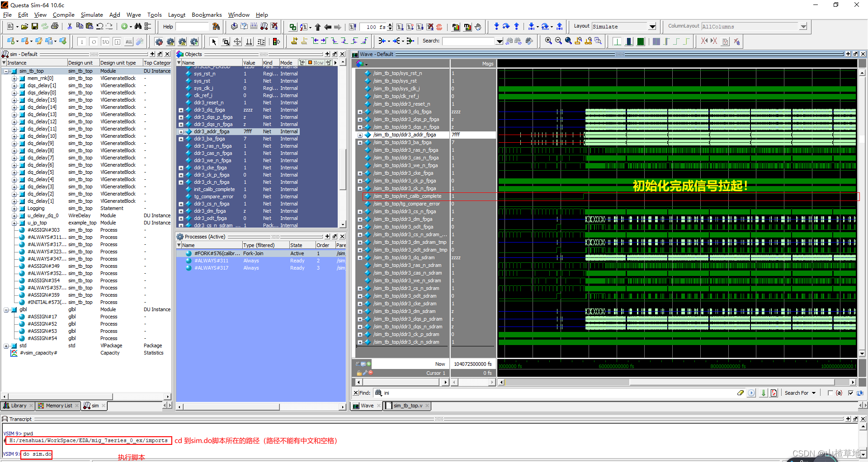Toggle the blue-filled wave format button
The image size is (868, 462).
point(629,42)
